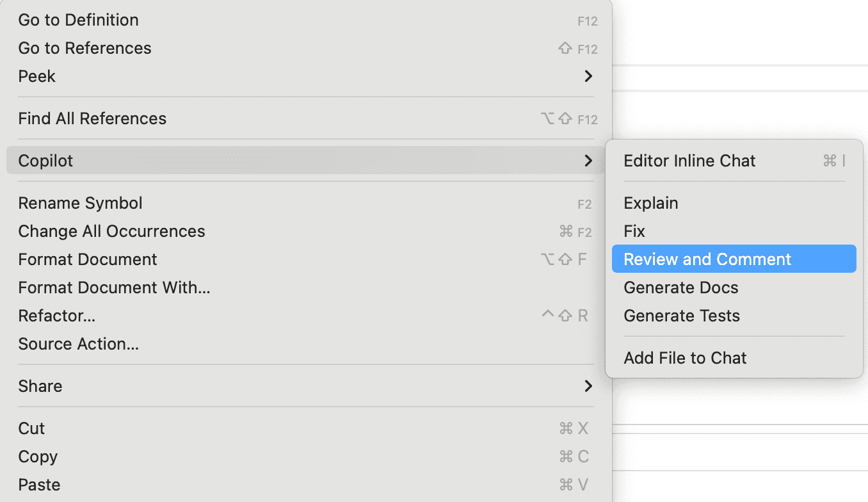Image resolution: width=868 pixels, height=502 pixels.
Task: Select Paste menu item
Action: click(39, 485)
